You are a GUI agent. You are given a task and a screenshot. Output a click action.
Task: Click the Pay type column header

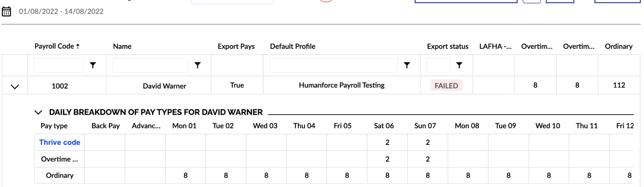pyautogui.click(x=54, y=126)
